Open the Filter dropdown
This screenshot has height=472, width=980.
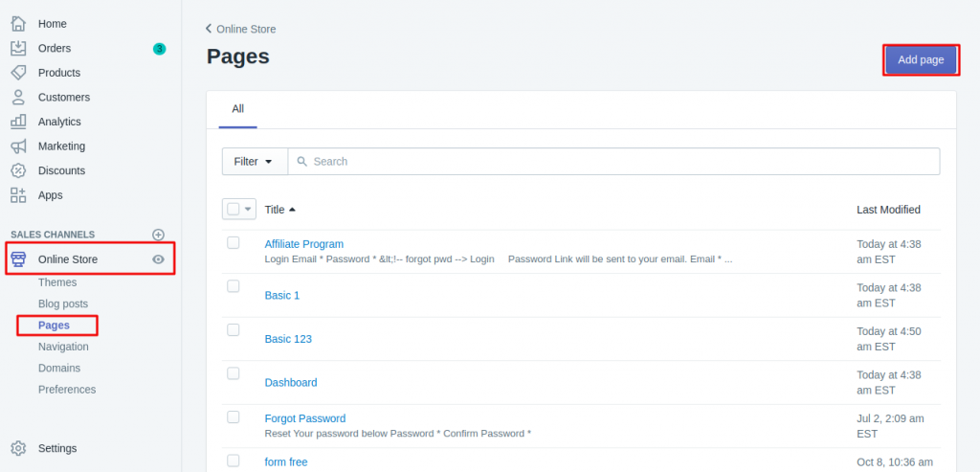[255, 162]
